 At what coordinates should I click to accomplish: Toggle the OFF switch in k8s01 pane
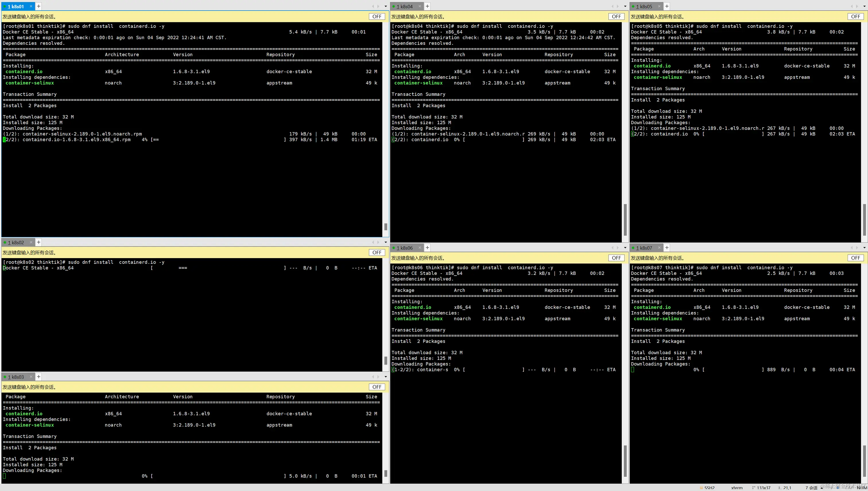tap(377, 17)
